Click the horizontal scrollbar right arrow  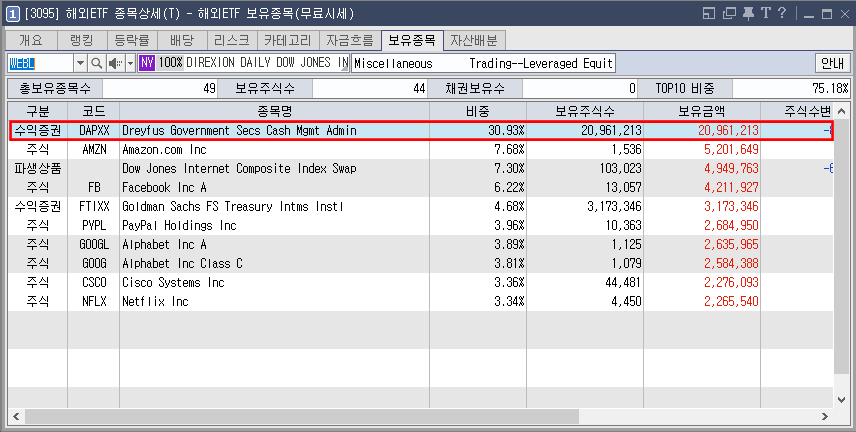825,417
